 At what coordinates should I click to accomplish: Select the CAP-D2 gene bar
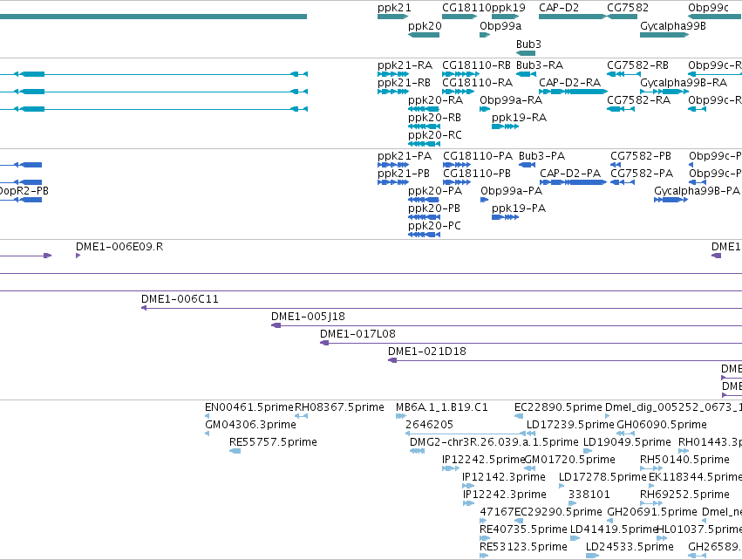(573, 17)
